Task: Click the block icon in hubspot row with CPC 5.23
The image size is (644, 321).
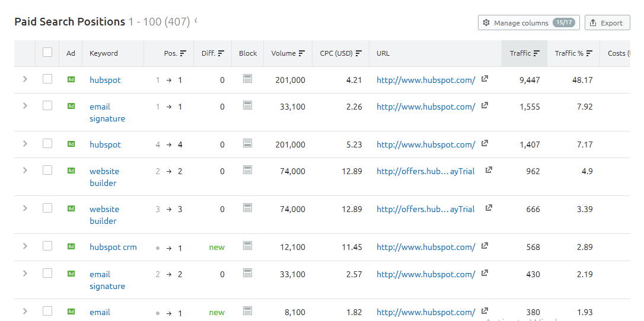Action: coord(247,143)
